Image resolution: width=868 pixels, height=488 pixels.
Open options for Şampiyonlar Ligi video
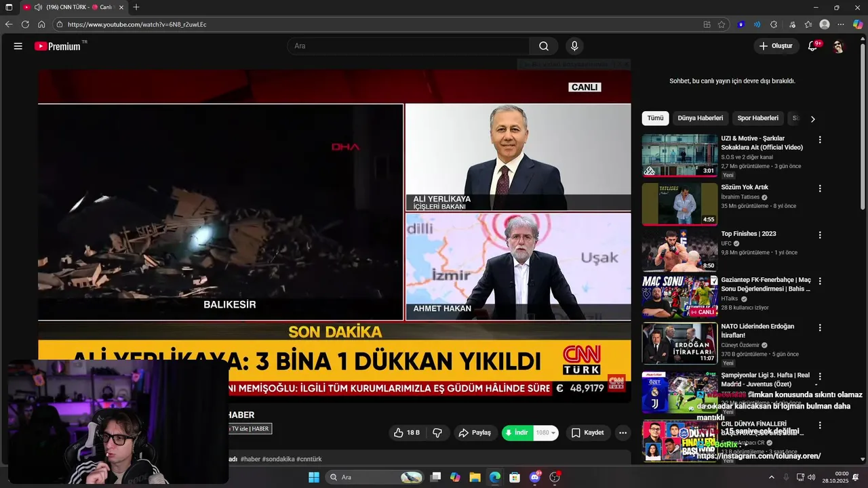tap(820, 376)
